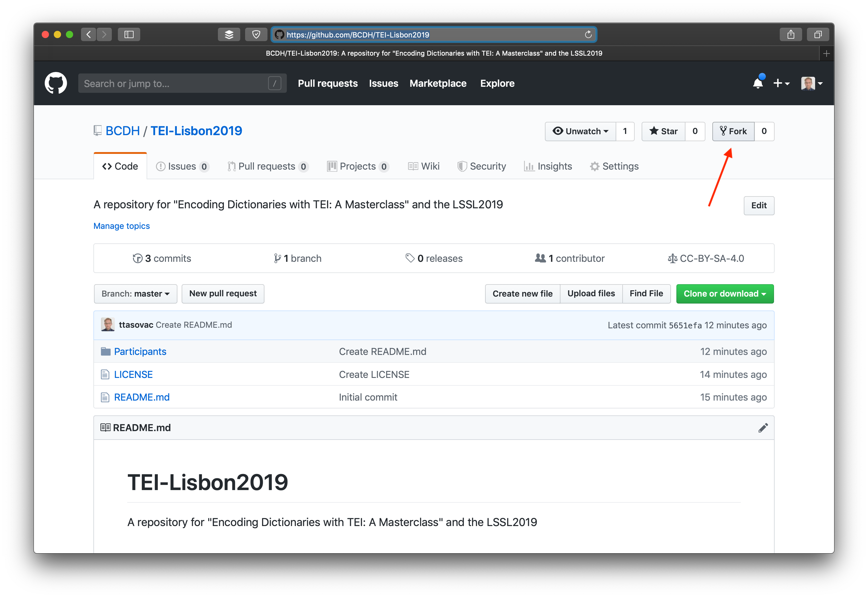Click the Manage topics link
The width and height of the screenshot is (868, 598).
point(122,226)
